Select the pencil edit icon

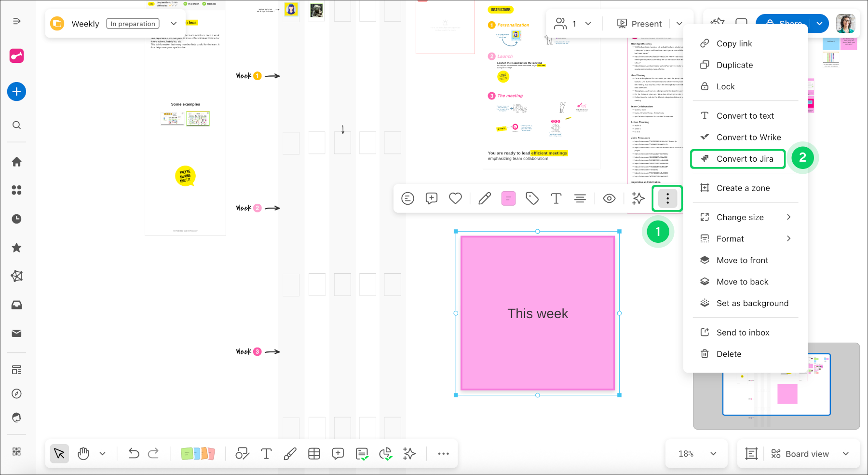[485, 198]
